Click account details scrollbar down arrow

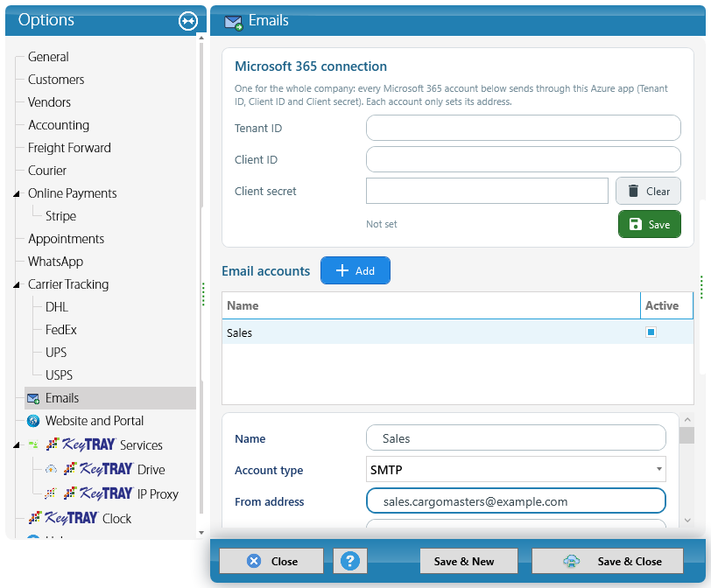687,520
